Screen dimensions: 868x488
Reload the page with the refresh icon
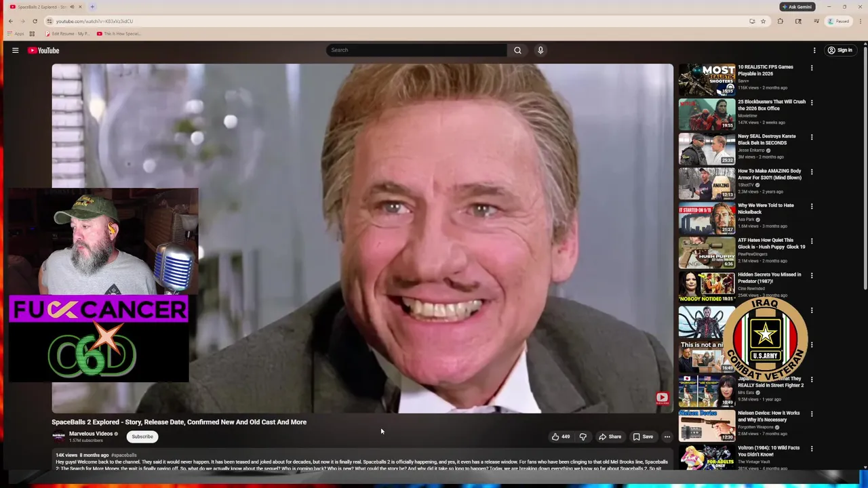[35, 21]
